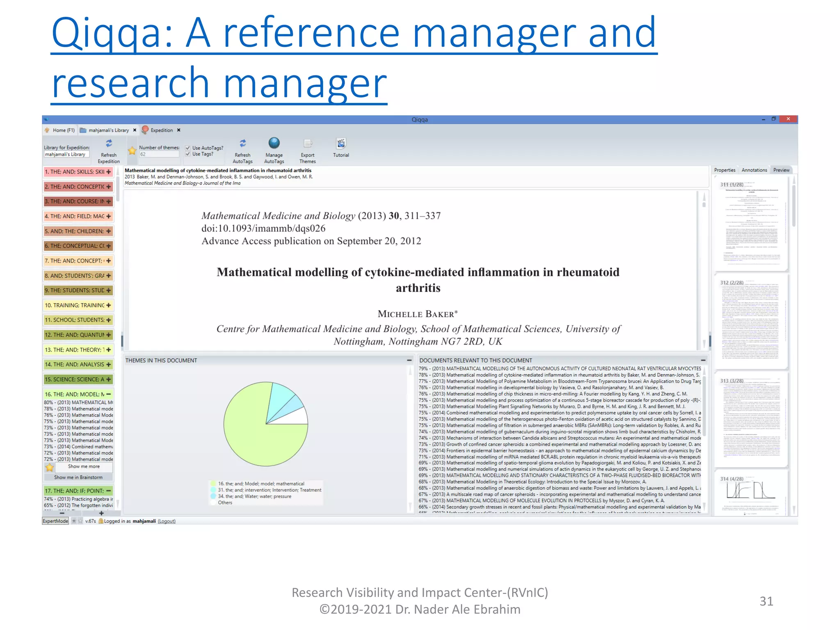The image size is (840, 630).
Task: Switch to the Home (F1) tab
Action: coord(60,130)
